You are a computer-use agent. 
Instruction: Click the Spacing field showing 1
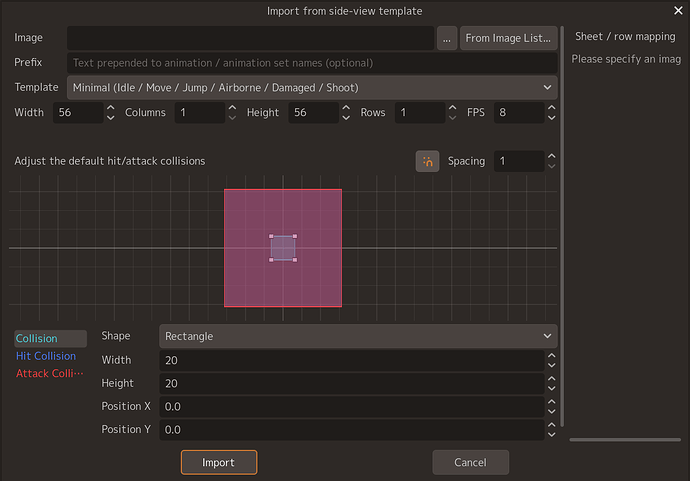tap(519, 161)
